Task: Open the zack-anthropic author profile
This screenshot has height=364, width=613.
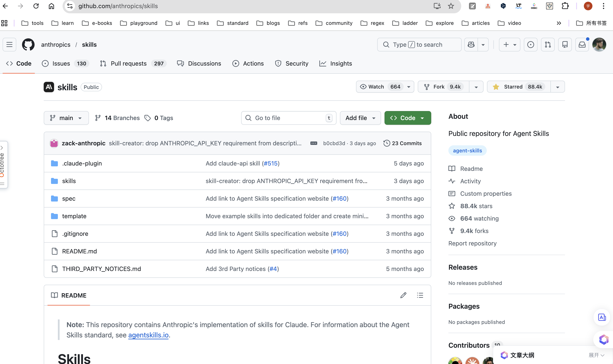Action: pos(84,143)
